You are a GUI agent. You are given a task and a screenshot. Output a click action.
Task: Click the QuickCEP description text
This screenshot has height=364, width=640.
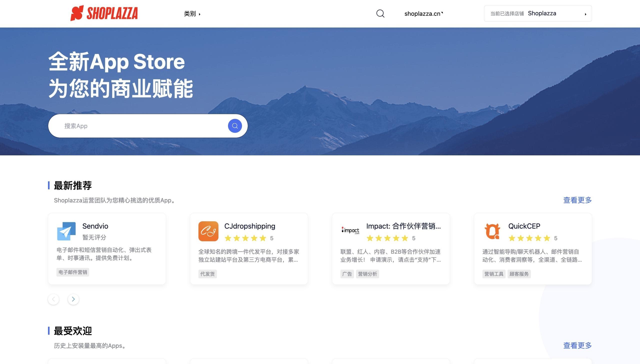[x=532, y=256]
